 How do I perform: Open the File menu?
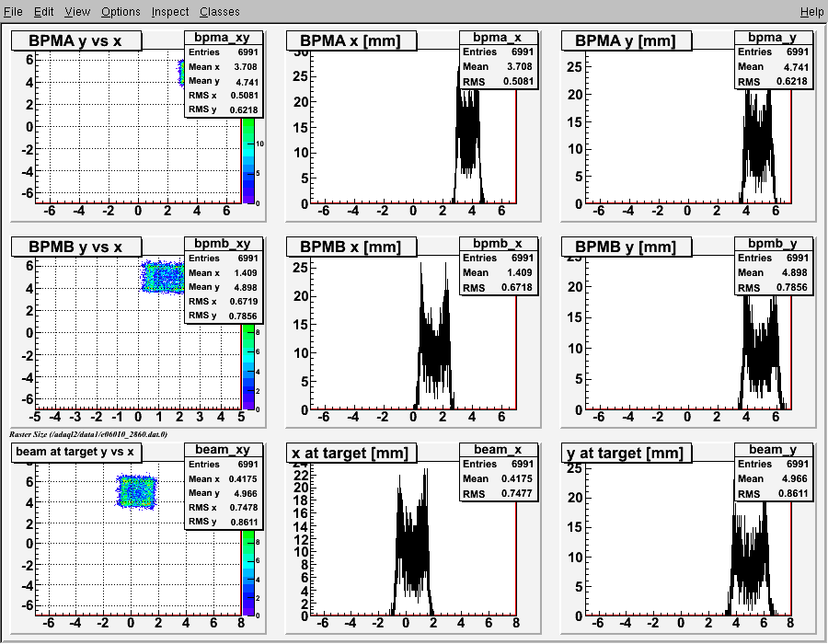pyautogui.click(x=13, y=12)
